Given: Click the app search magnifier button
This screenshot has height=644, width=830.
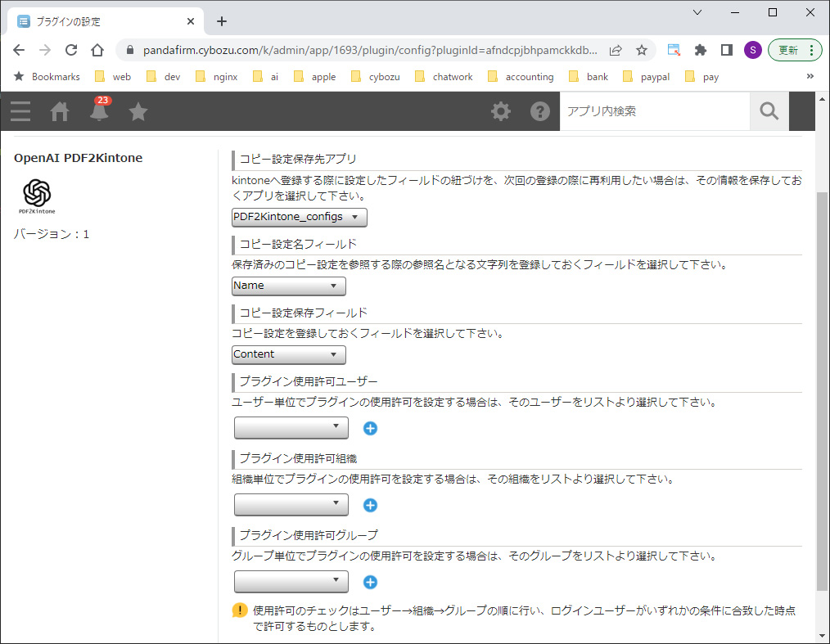Looking at the screenshot, I should click(x=769, y=111).
